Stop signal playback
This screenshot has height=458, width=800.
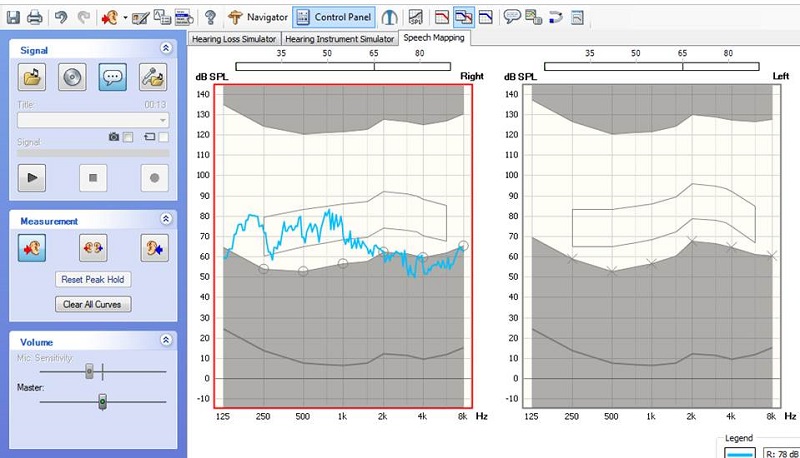pyautogui.click(x=93, y=178)
